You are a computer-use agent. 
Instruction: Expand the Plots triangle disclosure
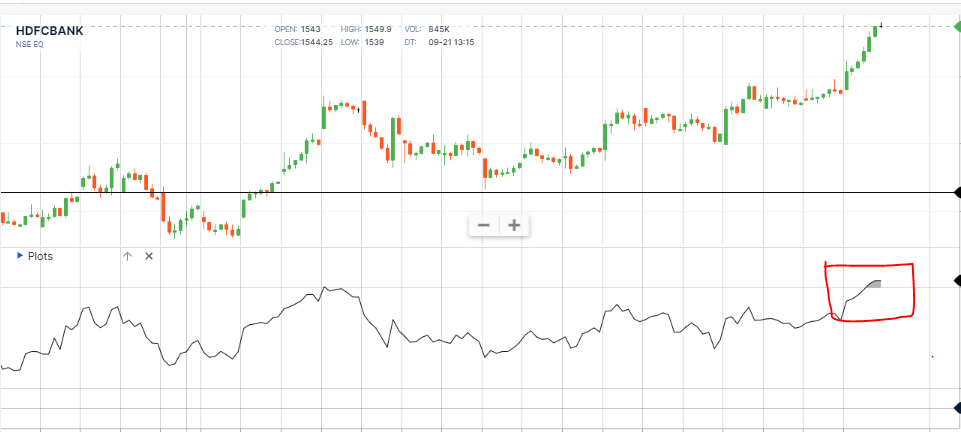(20, 256)
